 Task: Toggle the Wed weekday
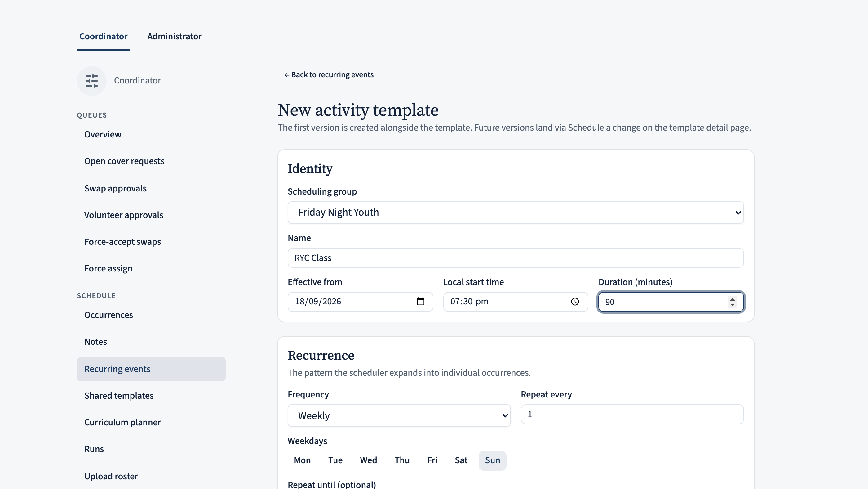(x=368, y=460)
